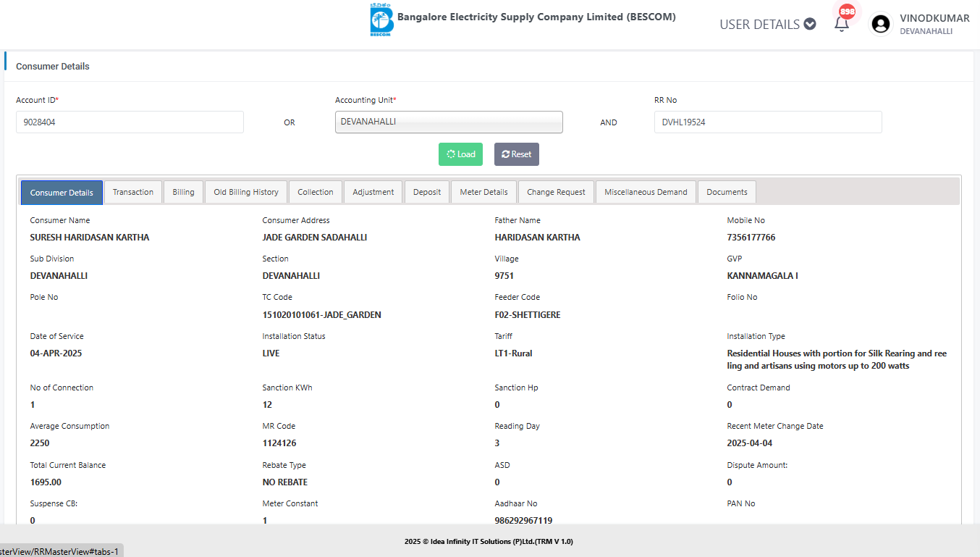
Task: Switch to the Documents tab
Action: click(727, 192)
